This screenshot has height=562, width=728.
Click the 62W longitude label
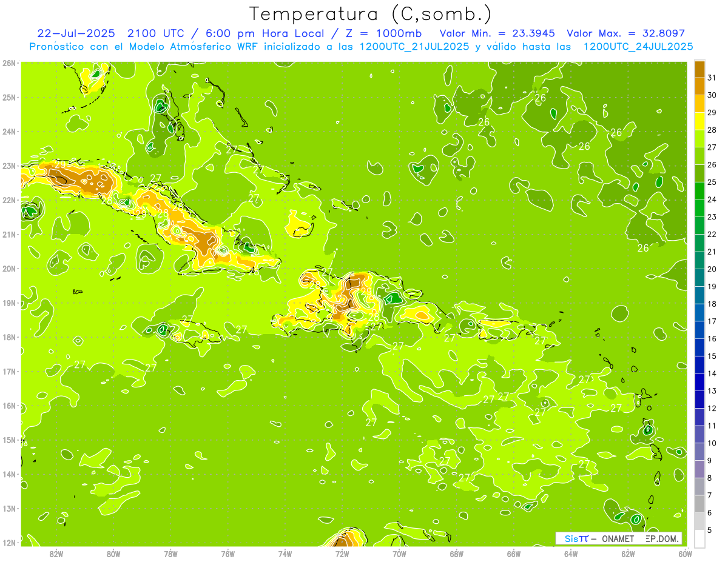(x=628, y=554)
